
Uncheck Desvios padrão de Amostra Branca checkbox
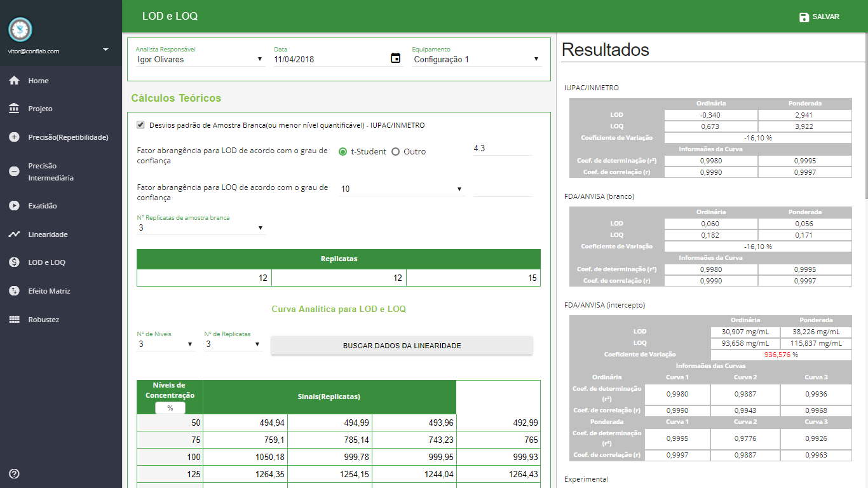tap(140, 125)
